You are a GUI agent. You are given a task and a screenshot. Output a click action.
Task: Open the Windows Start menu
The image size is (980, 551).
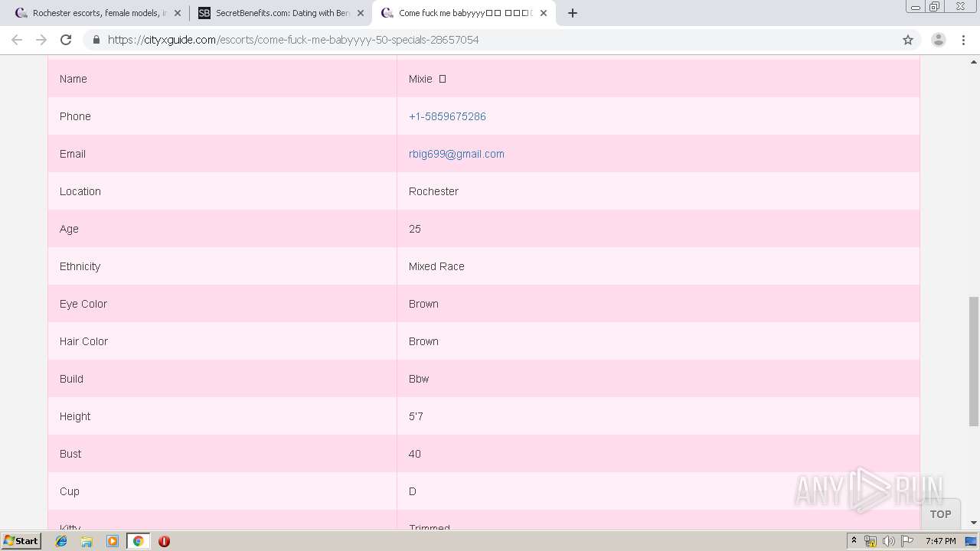pyautogui.click(x=21, y=541)
